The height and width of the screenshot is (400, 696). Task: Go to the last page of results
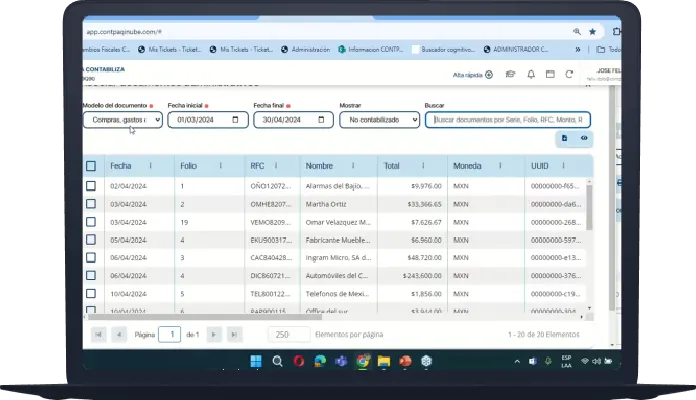(234, 334)
